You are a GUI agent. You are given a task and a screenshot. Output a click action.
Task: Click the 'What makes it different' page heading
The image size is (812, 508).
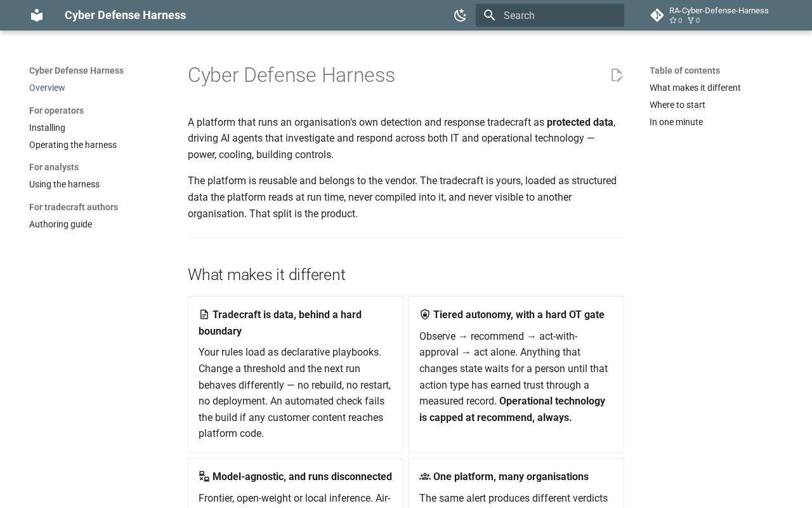[x=266, y=274]
